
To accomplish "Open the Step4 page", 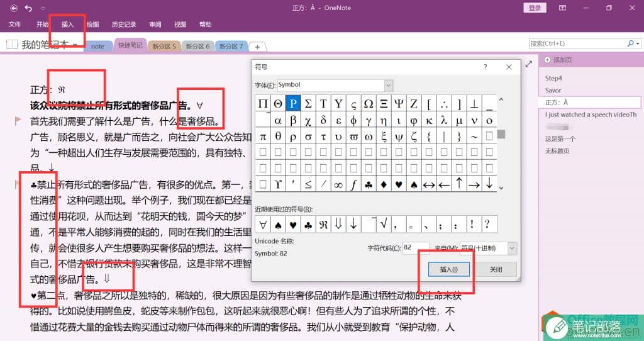I will (553, 78).
